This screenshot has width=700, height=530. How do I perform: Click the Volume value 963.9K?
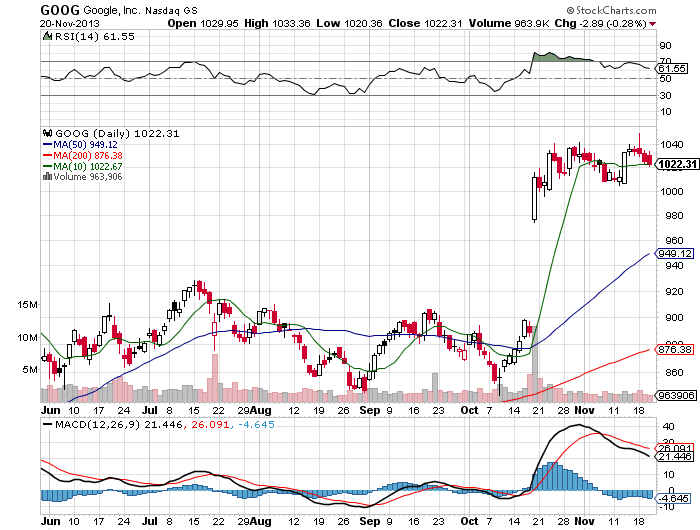pos(532,23)
